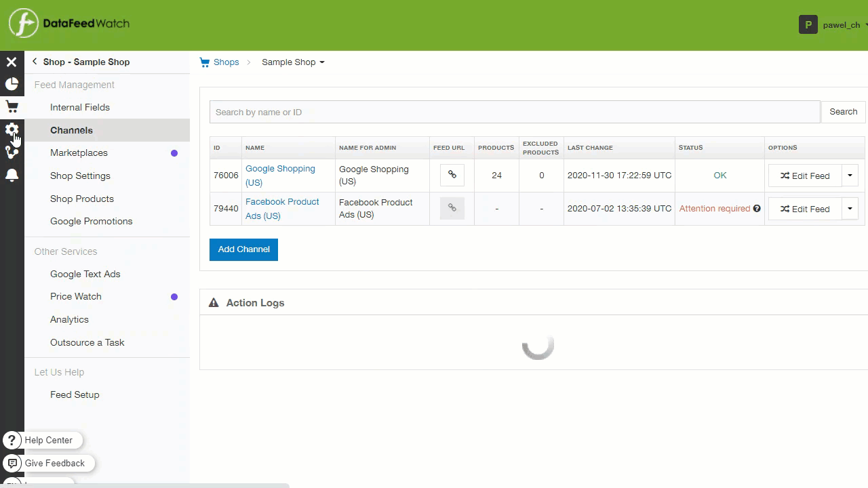Screen dimensions: 868x488
Task: Click the DataFeedWatch logo
Action: click(x=68, y=24)
